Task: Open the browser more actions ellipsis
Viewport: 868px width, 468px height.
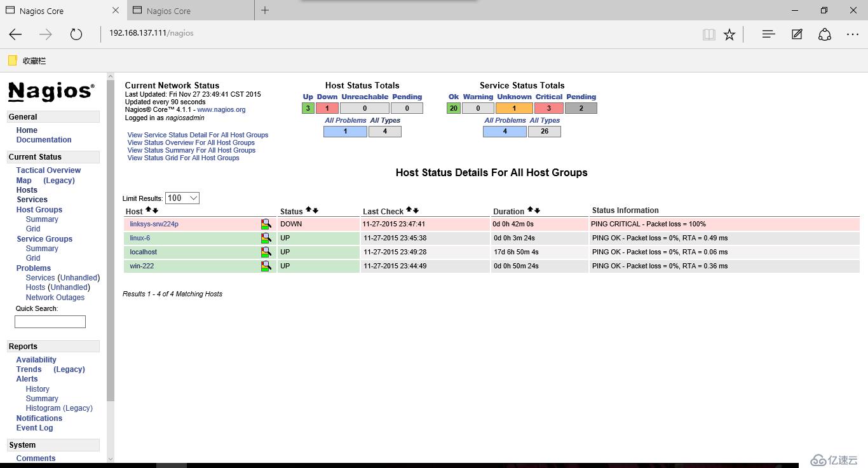Action: pos(853,34)
